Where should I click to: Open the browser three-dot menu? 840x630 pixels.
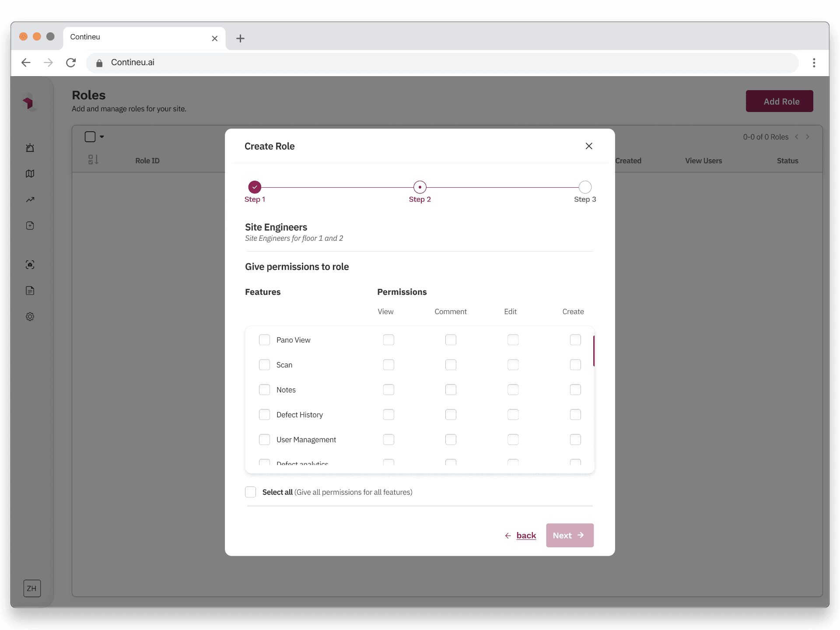click(x=814, y=63)
